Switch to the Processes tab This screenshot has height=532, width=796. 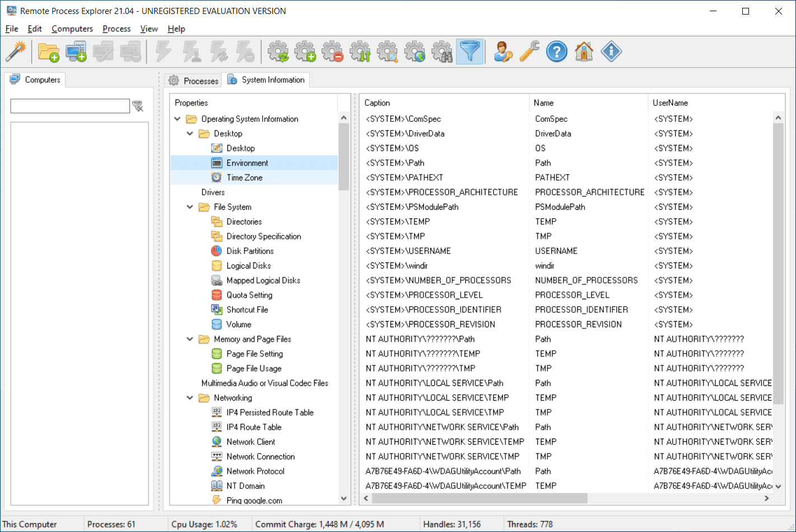193,81
